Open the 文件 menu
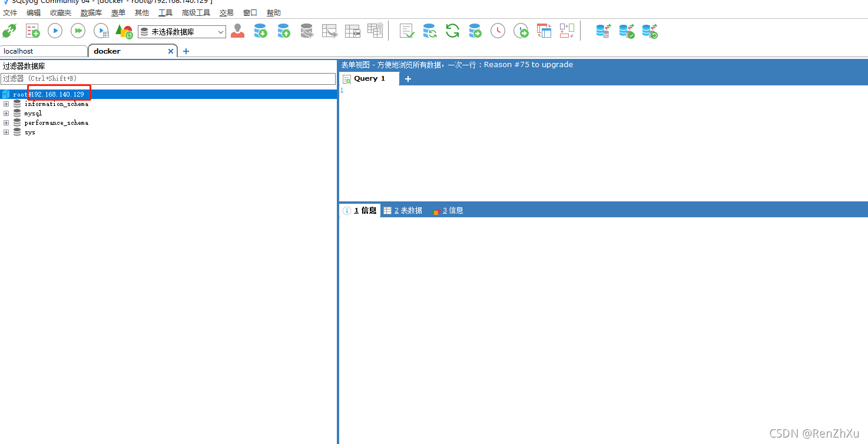 coord(10,12)
